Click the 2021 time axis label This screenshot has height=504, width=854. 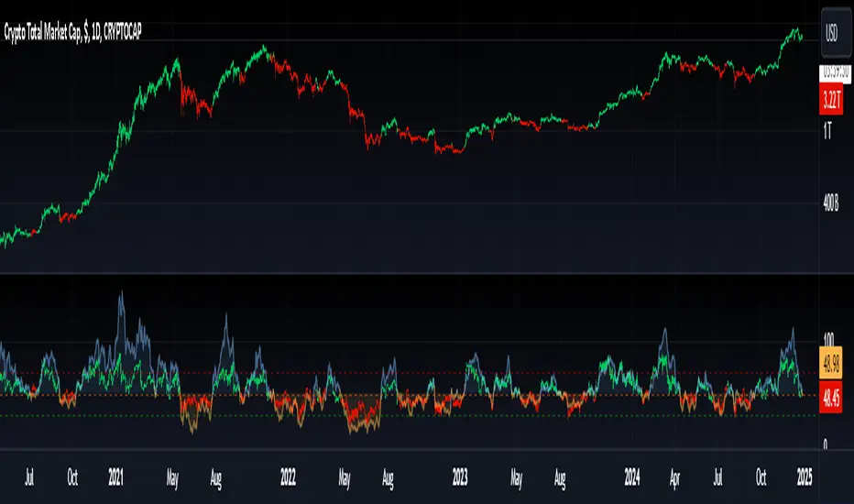coord(115,477)
